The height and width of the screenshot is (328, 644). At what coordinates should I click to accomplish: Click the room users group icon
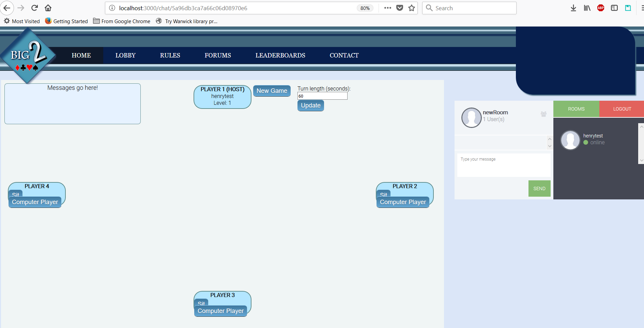[x=543, y=114]
